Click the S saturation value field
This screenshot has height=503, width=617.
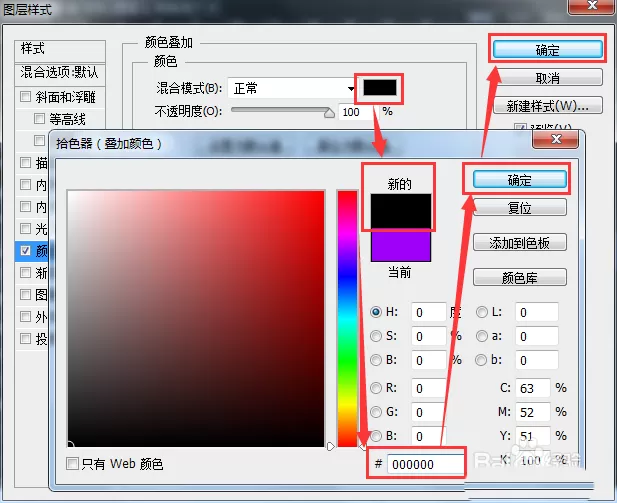[429, 336]
